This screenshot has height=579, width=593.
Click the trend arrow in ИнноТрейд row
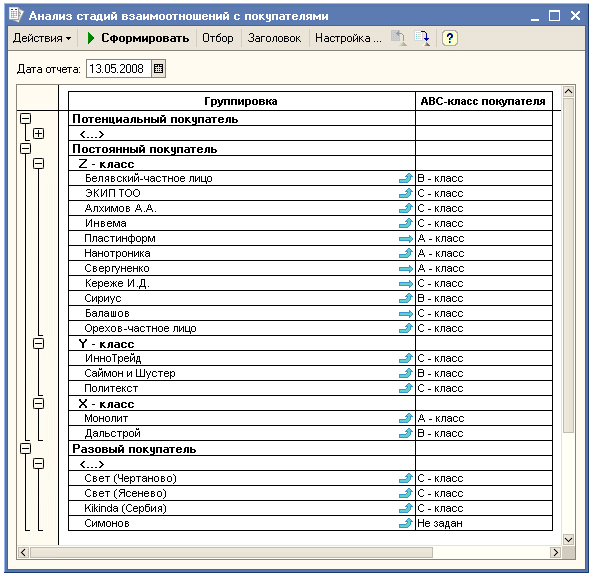406,358
